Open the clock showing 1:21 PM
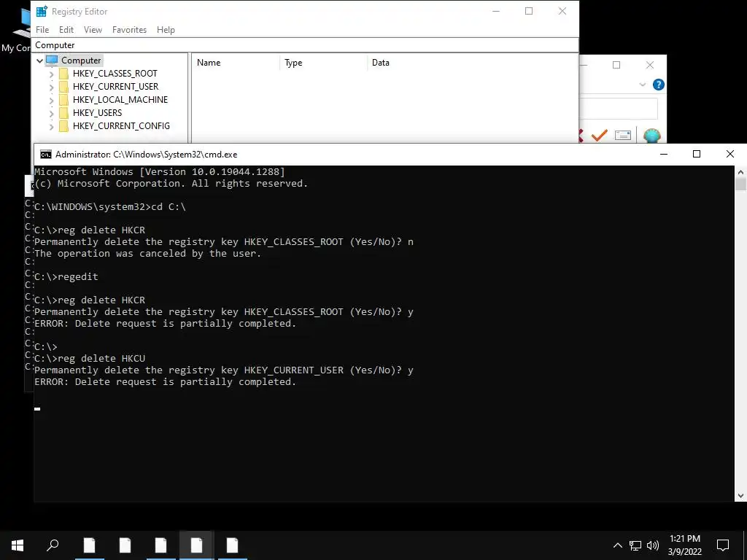747x560 pixels. (684, 545)
